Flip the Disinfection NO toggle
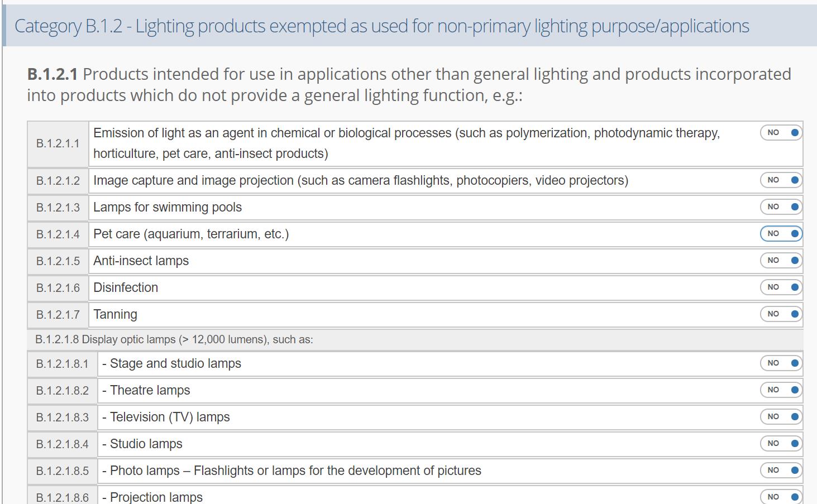817x504 pixels. (781, 287)
